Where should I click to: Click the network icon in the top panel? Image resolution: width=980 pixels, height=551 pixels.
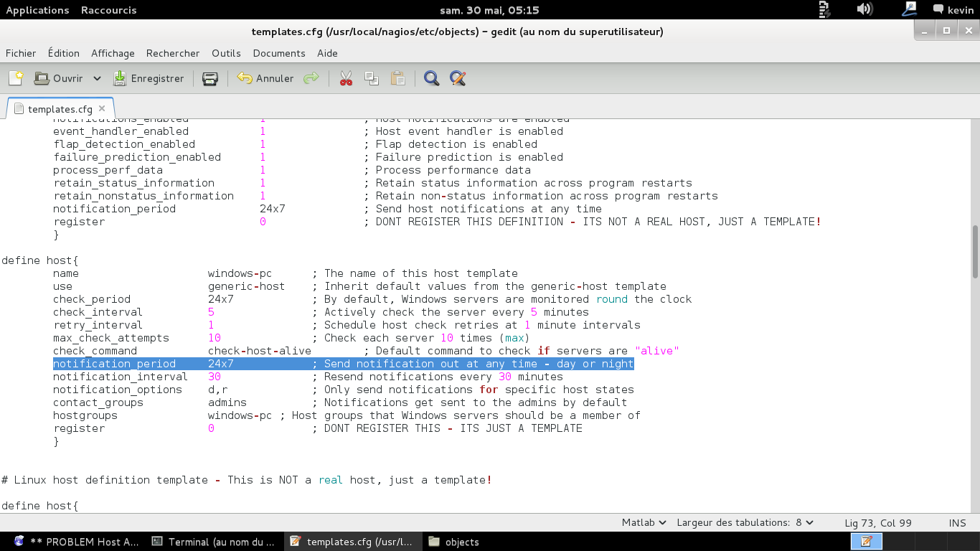point(909,9)
